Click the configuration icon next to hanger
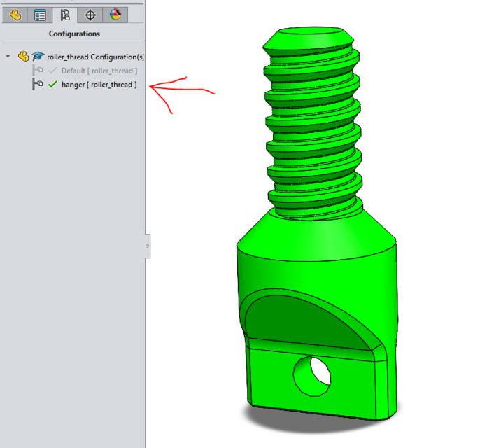Screen dimensions: 480x448 [x=38, y=84]
